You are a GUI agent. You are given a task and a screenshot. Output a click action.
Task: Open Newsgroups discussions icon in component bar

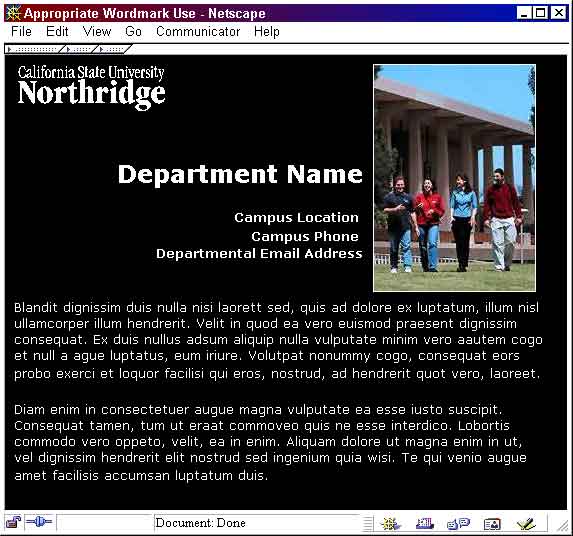point(458,524)
